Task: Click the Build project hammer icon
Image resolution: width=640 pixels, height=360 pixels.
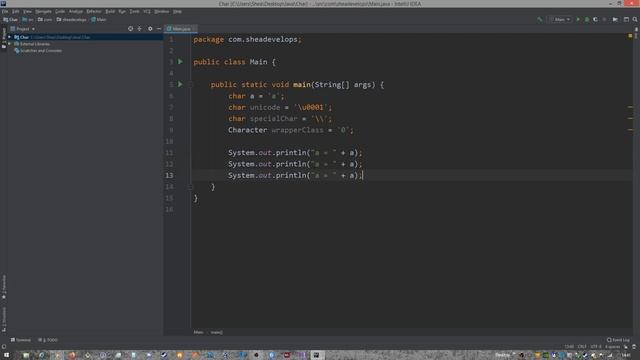Action: tap(540, 19)
